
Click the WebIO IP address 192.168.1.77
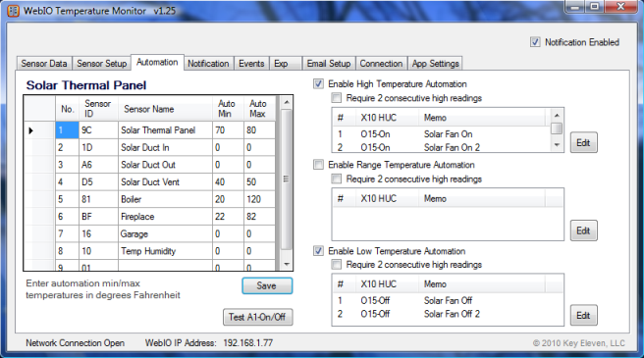click(x=248, y=343)
